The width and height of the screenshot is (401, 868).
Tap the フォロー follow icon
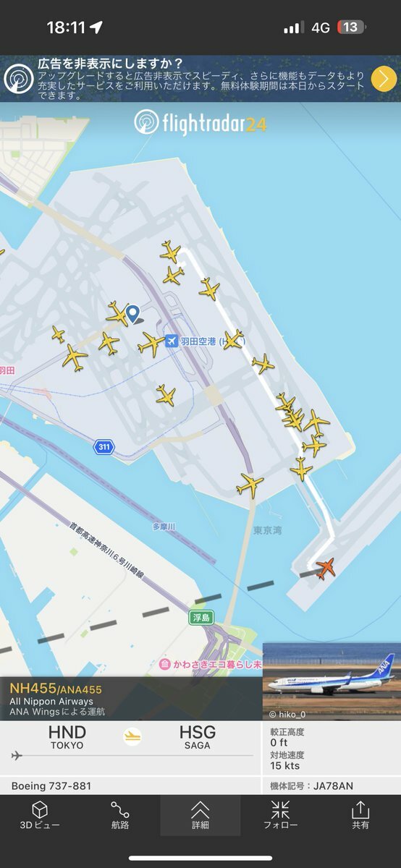(280, 815)
